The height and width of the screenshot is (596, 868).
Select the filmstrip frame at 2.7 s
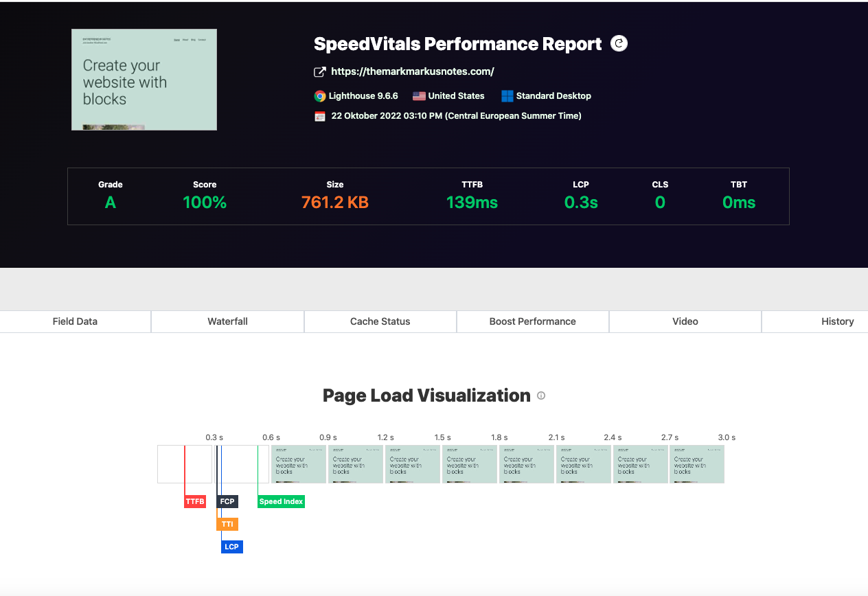[697, 464]
